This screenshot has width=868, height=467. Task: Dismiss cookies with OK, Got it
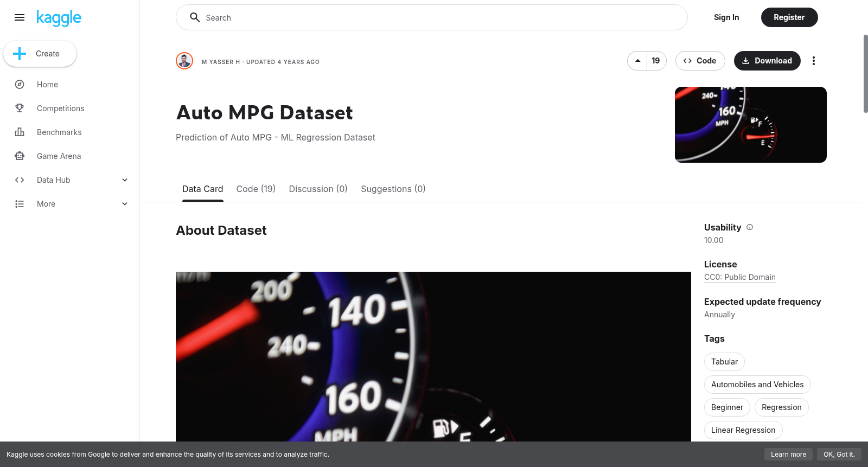coord(839,455)
